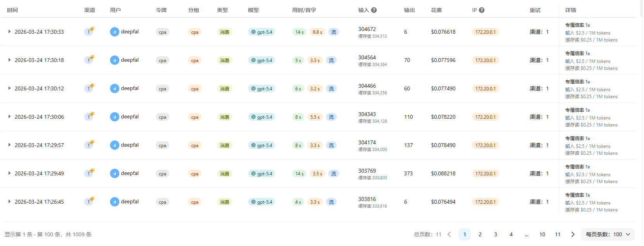This screenshot has height=246, width=644.
Task: Click the gray cpa token tag in 17:26:45 row
Action: click(162, 202)
